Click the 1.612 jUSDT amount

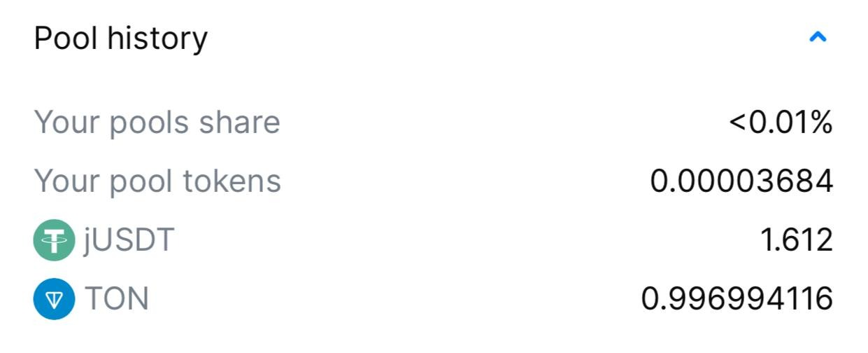[796, 240]
